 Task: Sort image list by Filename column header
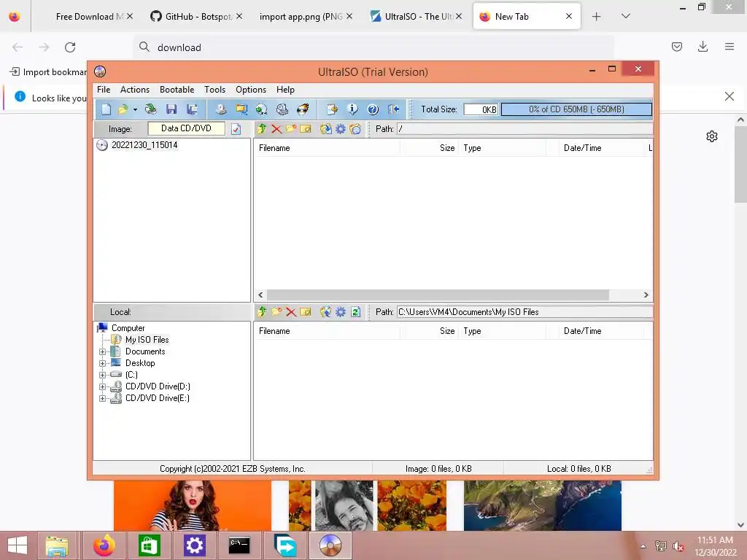tap(327, 148)
